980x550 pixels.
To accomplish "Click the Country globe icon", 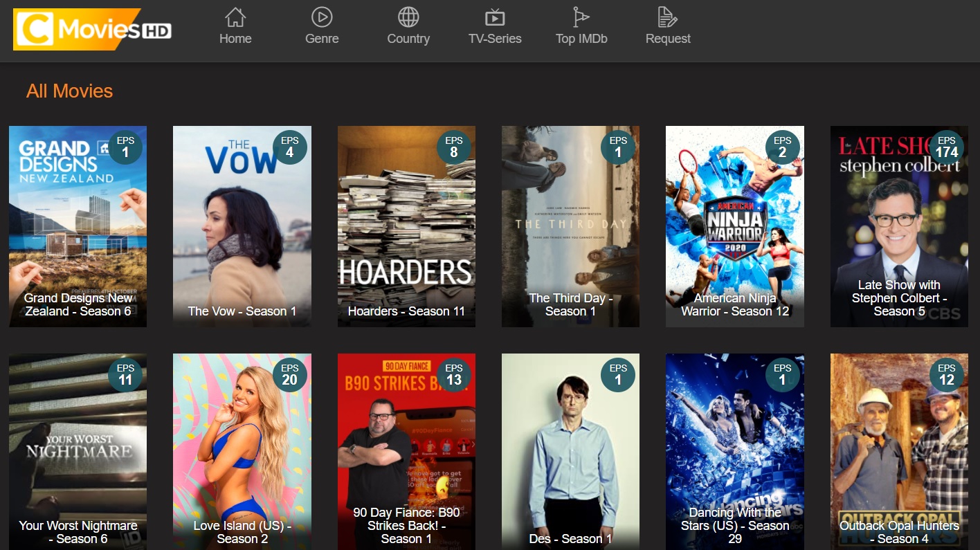I will (x=408, y=17).
